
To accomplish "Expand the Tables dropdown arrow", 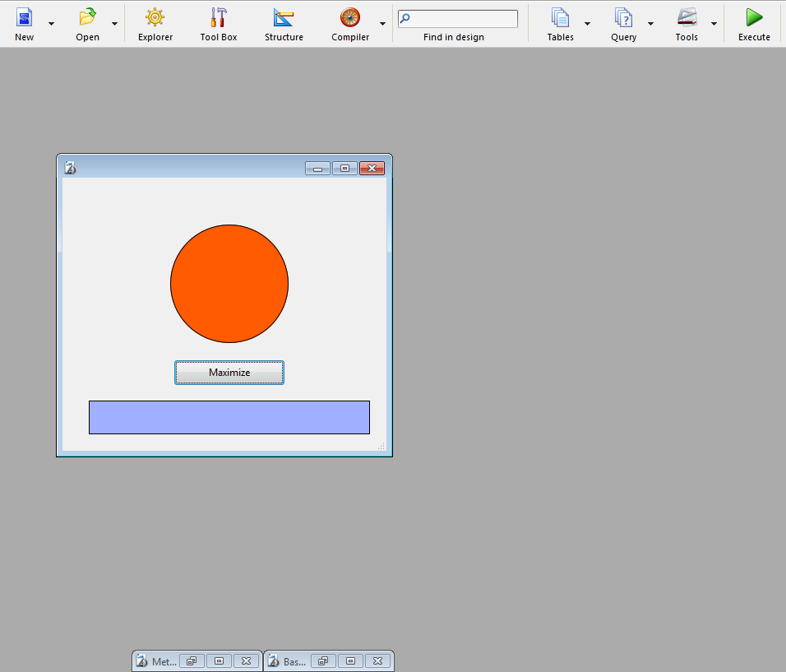I will [587, 24].
